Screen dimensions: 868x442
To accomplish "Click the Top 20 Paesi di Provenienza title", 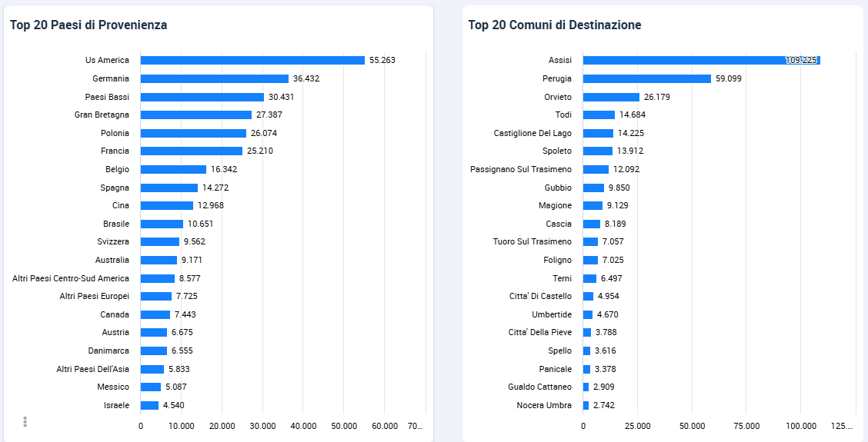I will [x=88, y=25].
